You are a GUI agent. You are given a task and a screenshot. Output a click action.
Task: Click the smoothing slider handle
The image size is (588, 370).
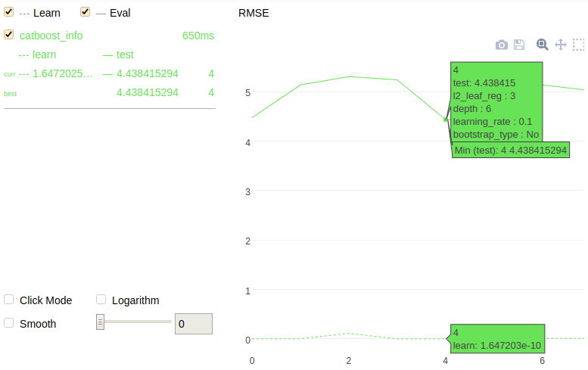(x=100, y=322)
